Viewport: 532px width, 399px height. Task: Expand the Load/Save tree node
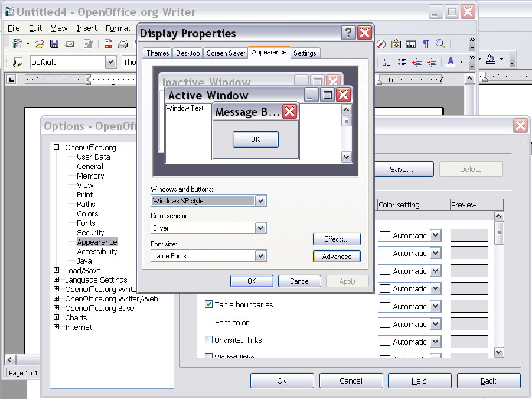57,271
